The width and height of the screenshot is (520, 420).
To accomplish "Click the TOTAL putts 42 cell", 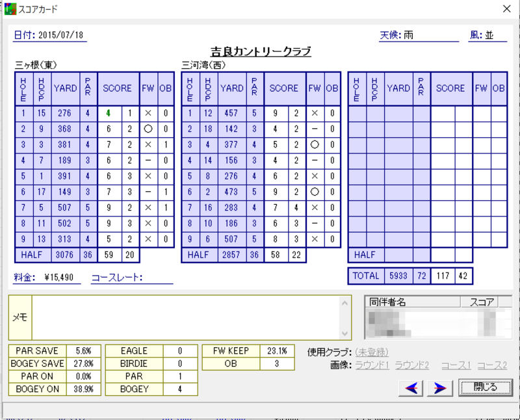I will tap(463, 276).
